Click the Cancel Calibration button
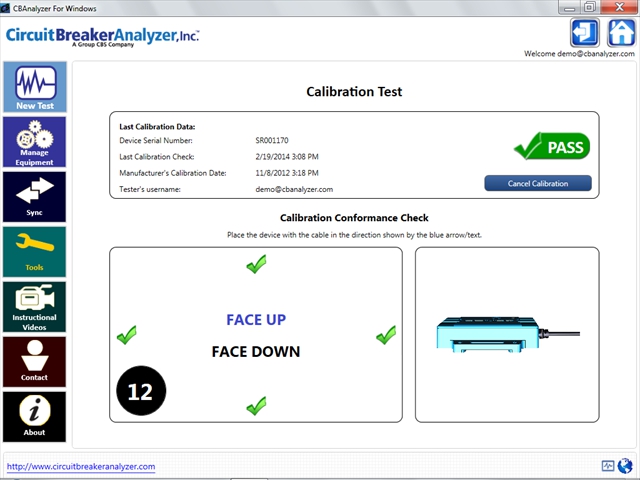Image resolution: width=640 pixels, height=480 pixels. coord(538,183)
